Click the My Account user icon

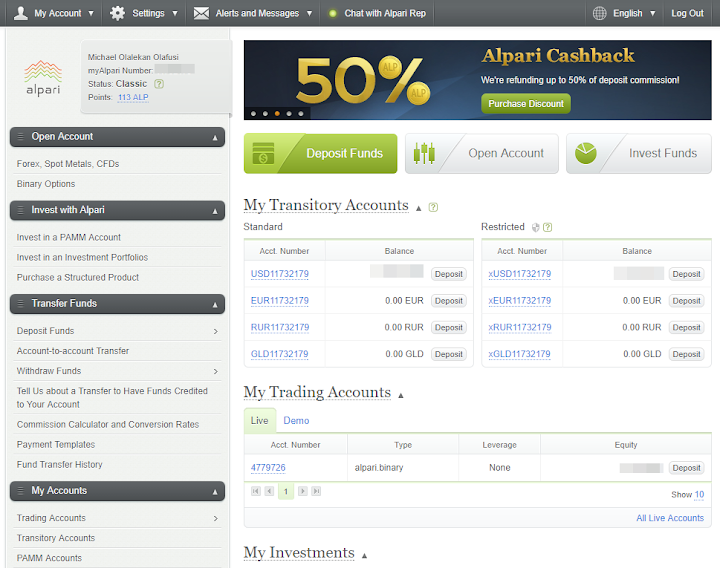point(20,13)
